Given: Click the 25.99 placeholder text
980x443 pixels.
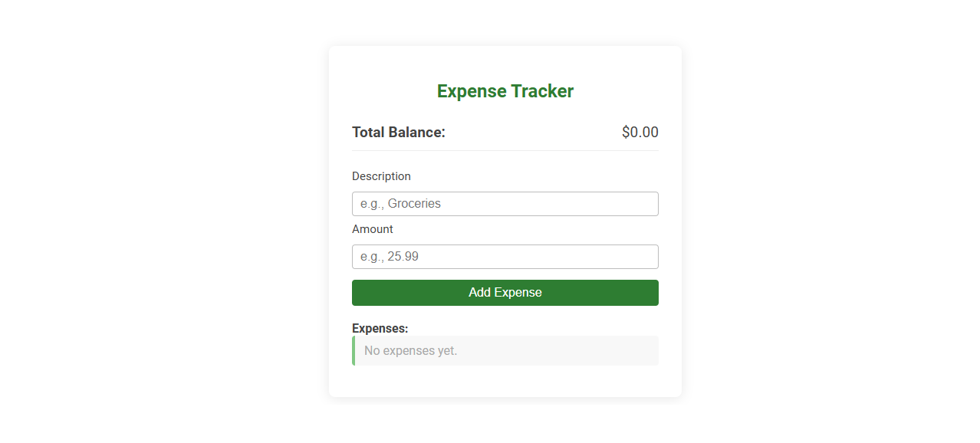Looking at the screenshot, I should [x=388, y=256].
